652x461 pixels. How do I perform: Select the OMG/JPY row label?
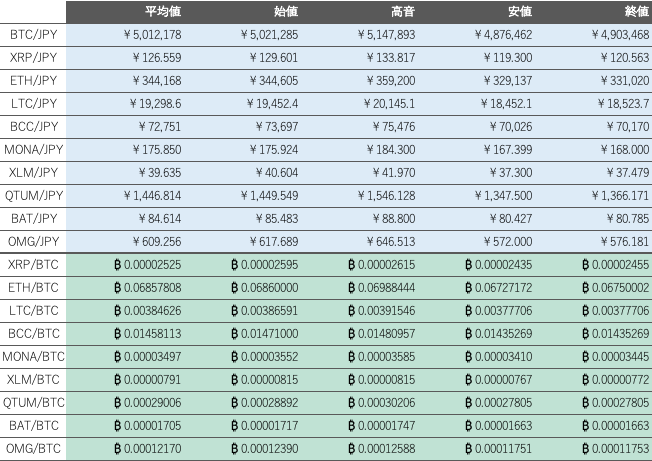pyautogui.click(x=34, y=241)
